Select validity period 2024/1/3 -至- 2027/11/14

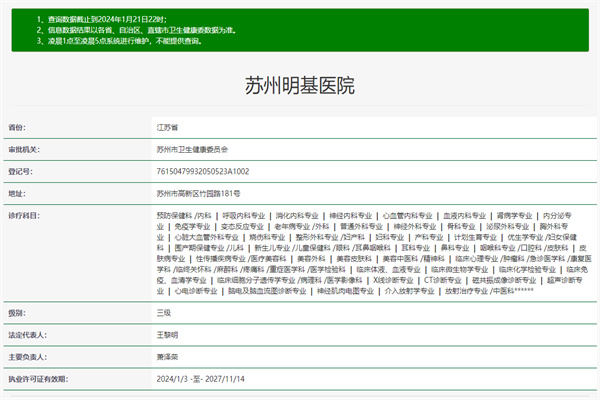point(201,379)
